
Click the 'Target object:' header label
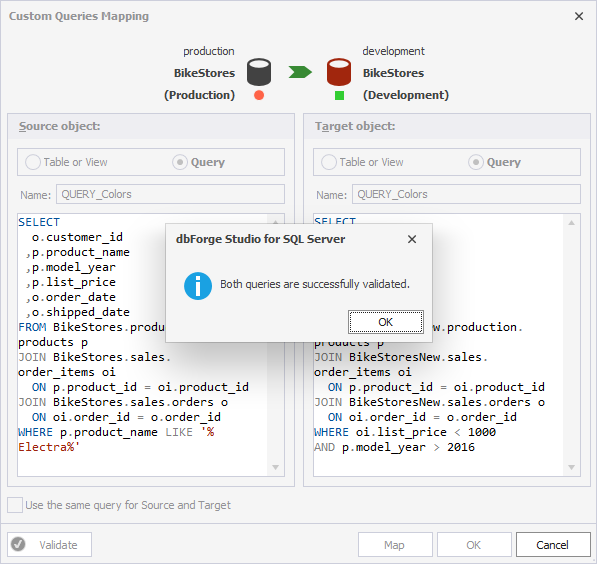pos(355,126)
